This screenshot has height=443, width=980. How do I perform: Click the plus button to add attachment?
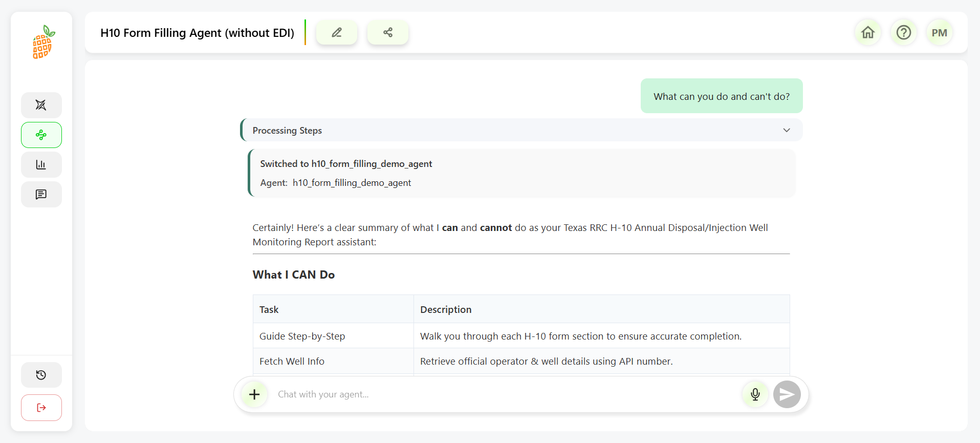point(254,394)
